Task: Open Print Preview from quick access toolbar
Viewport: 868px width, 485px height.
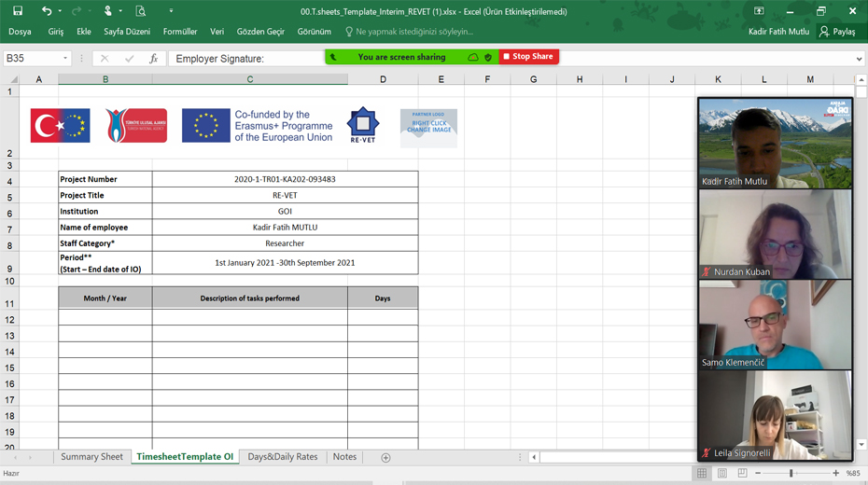Action: 141,11
